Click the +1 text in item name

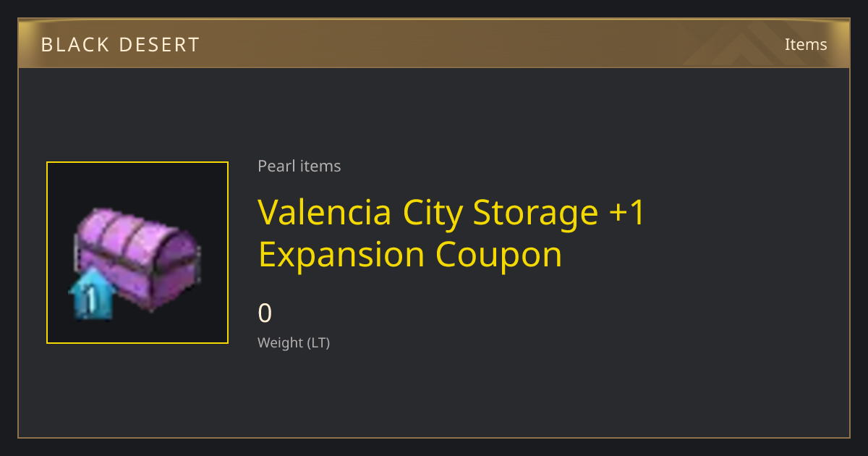(627, 212)
